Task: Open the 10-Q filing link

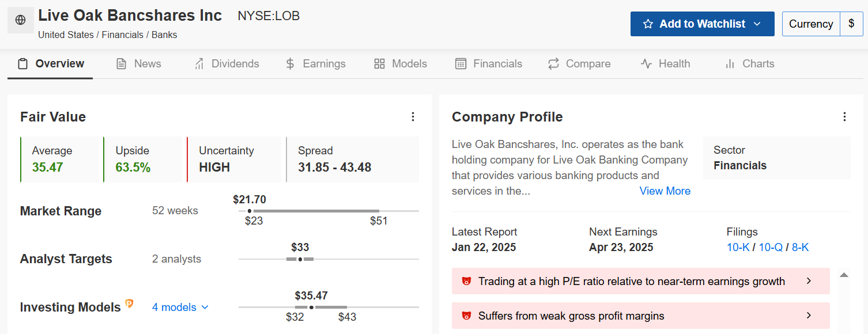Action: tap(771, 248)
